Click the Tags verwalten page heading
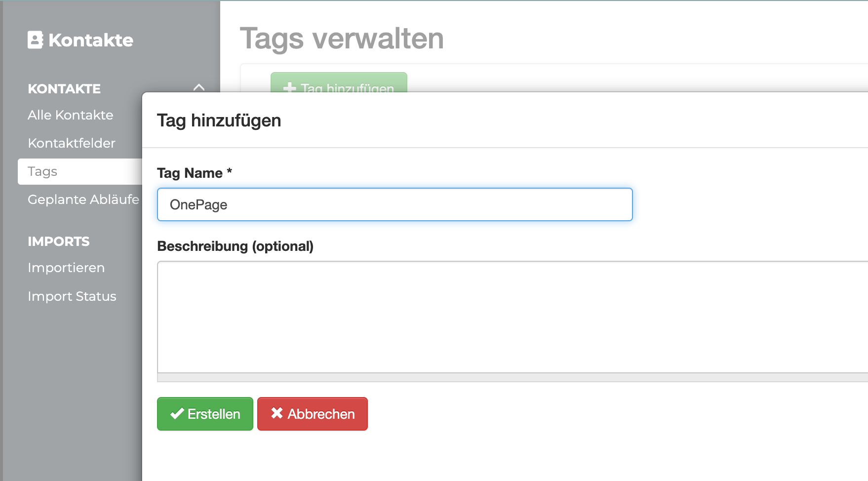Image resolution: width=868 pixels, height=481 pixels. 342,39
